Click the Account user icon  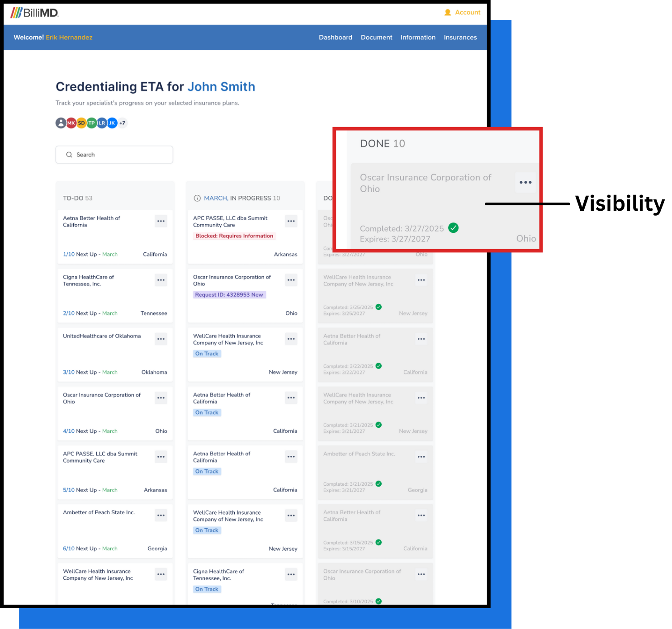448,13
